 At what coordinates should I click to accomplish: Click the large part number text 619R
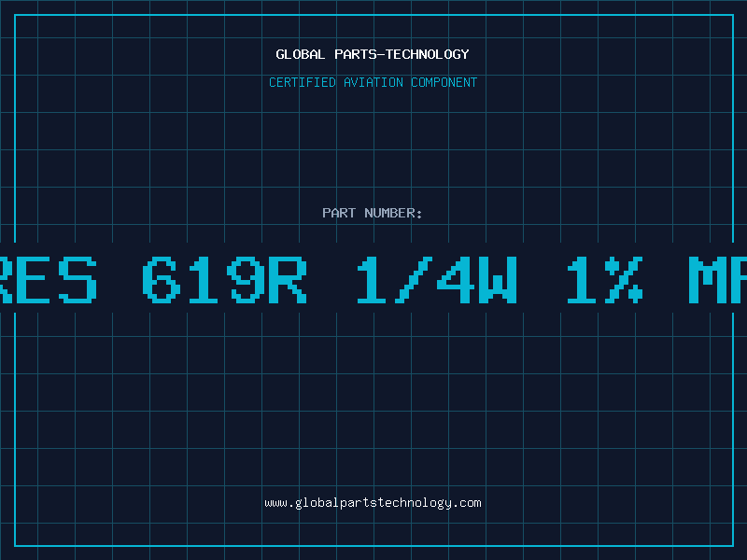(x=224, y=280)
